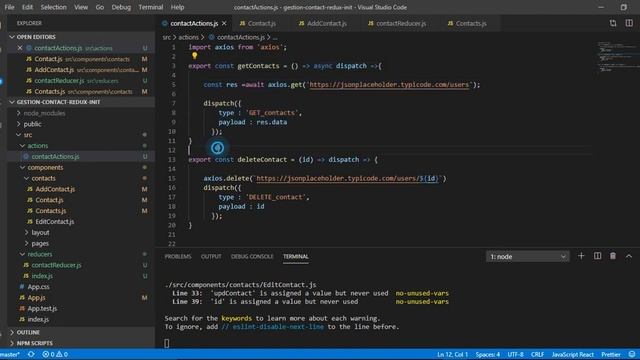Switch to the Problems panel tab

[178, 257]
